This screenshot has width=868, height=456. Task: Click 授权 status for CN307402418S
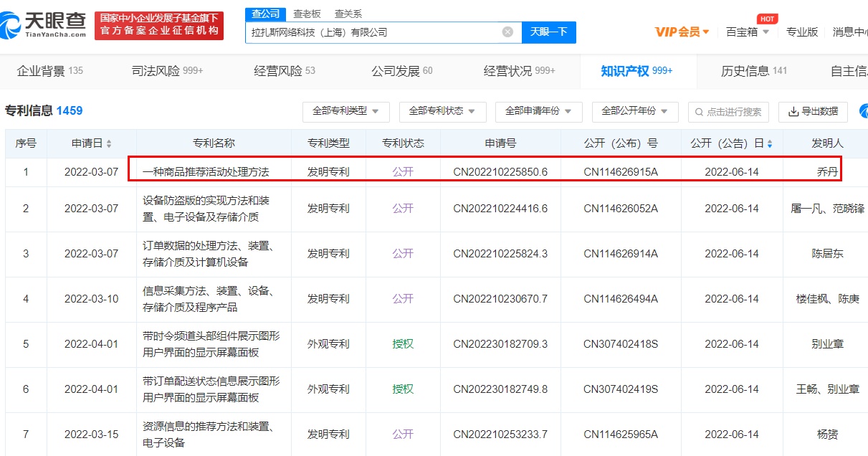coord(403,344)
